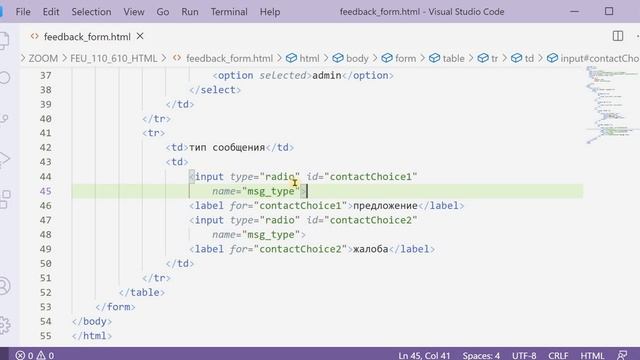
Task: Click CRLF end-of-line setting
Action: click(558, 355)
